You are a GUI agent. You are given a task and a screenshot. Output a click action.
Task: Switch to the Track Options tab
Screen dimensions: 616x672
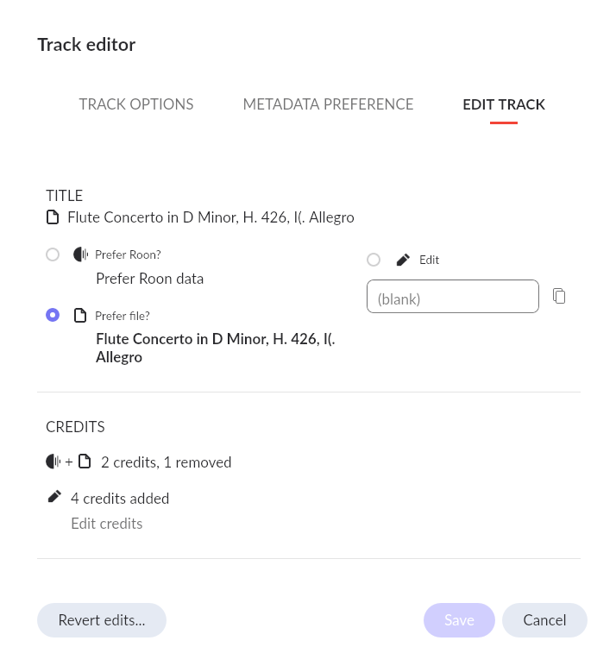click(x=136, y=104)
